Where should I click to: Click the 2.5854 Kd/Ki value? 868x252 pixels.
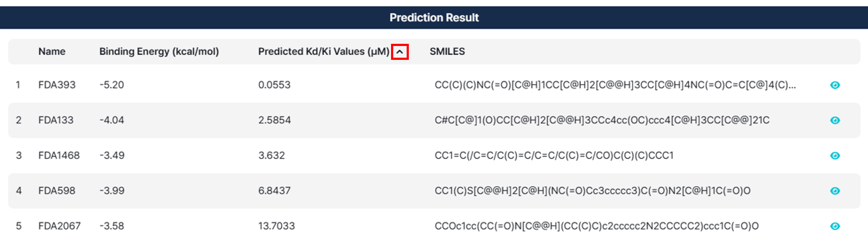[x=274, y=120]
